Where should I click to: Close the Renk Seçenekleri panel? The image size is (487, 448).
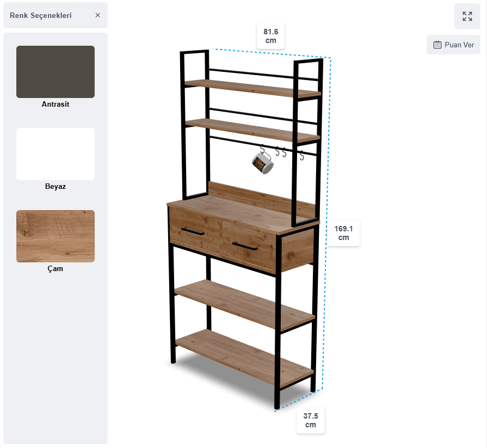coord(97,15)
